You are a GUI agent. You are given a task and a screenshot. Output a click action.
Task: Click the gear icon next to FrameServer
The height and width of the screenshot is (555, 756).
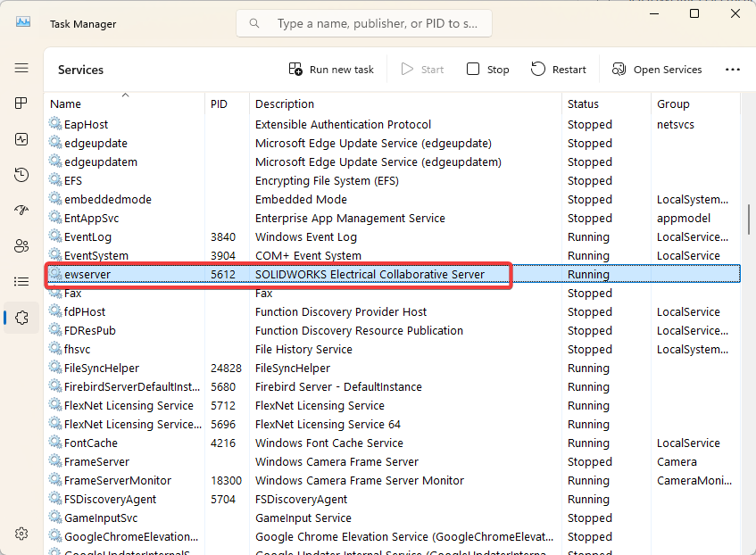(55, 461)
